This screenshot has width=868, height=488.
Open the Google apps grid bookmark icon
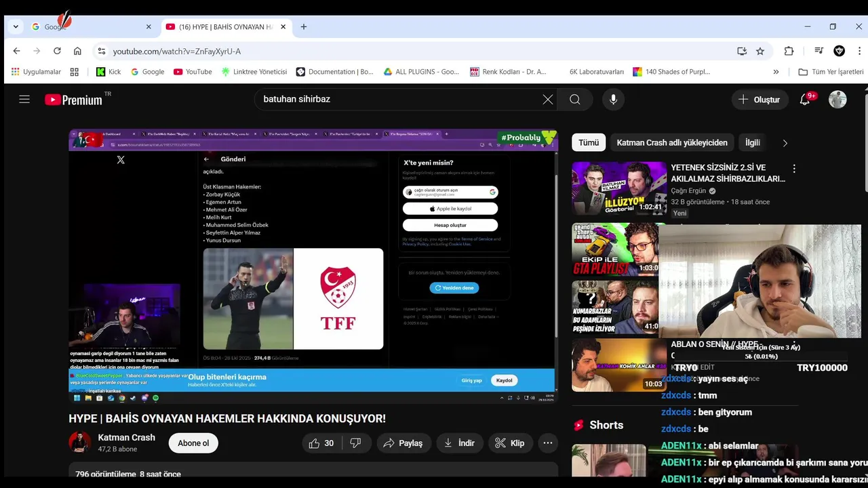[75, 72]
